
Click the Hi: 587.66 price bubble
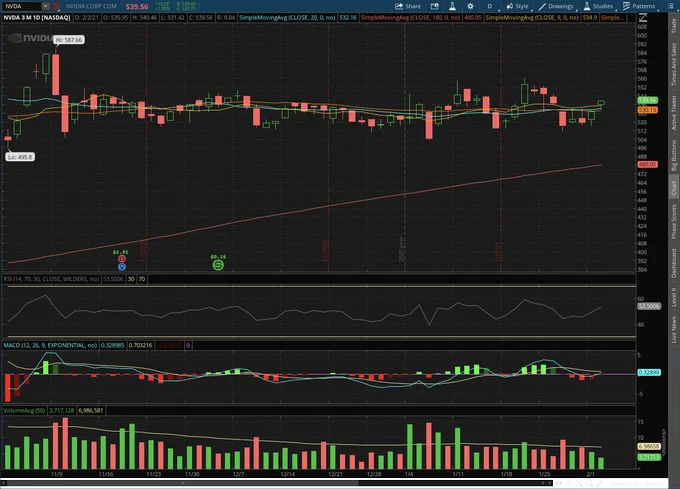click(x=69, y=40)
